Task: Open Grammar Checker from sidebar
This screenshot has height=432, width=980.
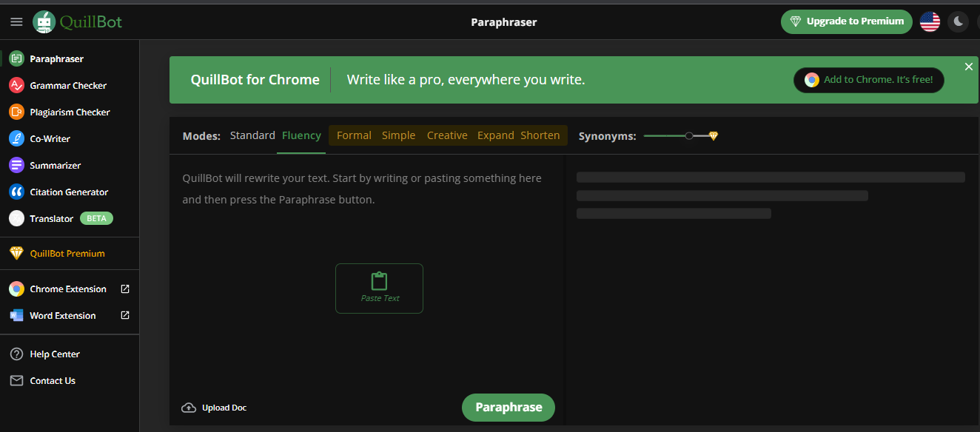Action: 68,85
